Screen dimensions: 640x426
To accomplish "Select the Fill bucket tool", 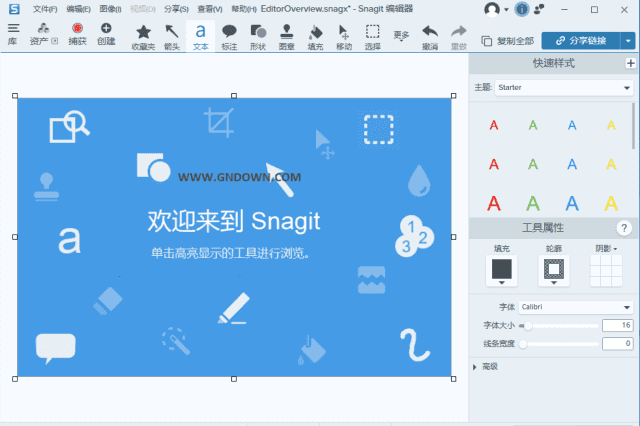I will pyautogui.click(x=315, y=37).
